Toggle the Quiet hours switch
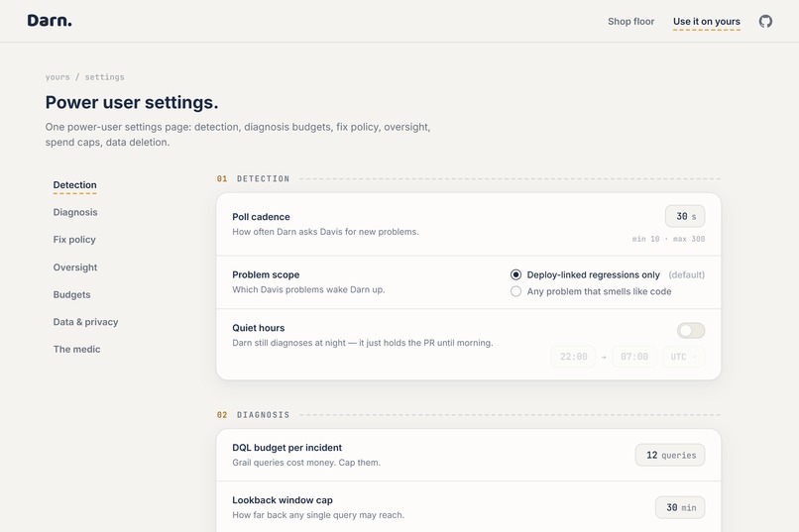799x532 pixels. 691,331
